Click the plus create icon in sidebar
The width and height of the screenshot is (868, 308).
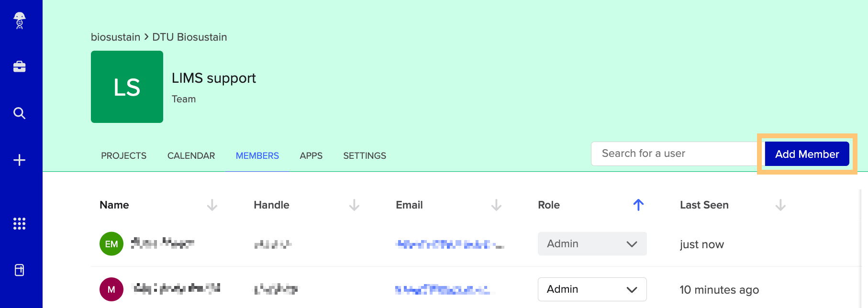pos(20,160)
